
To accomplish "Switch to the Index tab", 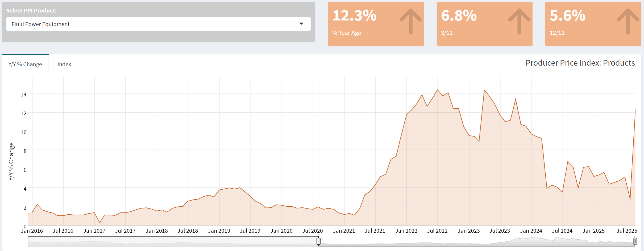I will (64, 64).
